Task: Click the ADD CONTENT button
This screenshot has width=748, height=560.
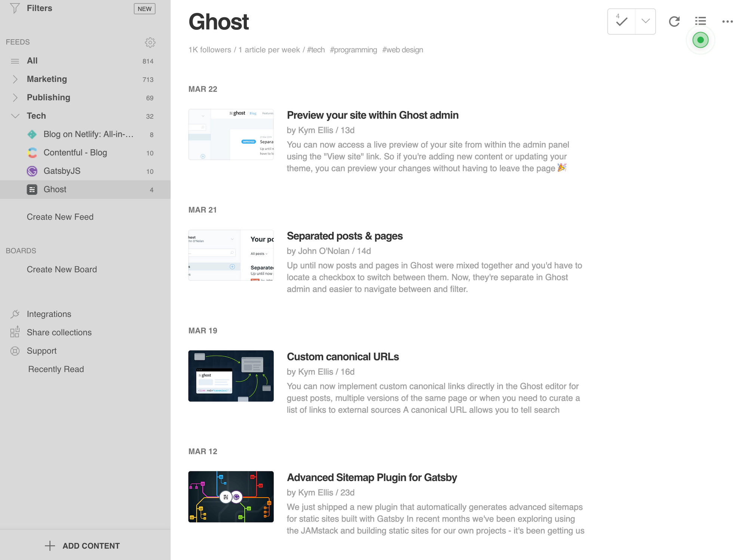Action: pyautogui.click(x=82, y=546)
